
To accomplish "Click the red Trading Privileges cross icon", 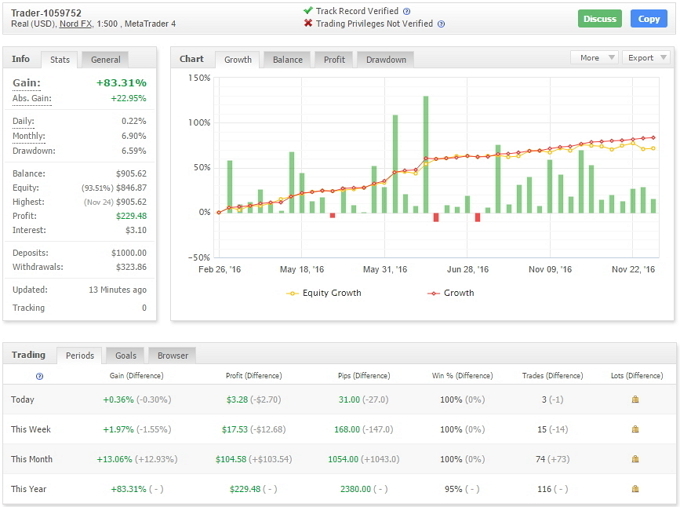I will coord(308,23).
